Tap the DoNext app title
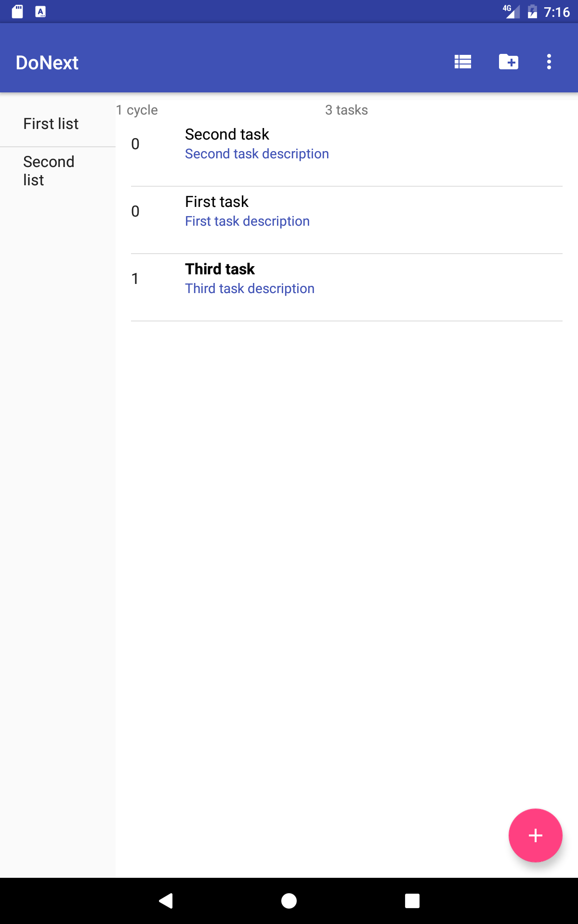578x924 pixels. click(x=47, y=63)
